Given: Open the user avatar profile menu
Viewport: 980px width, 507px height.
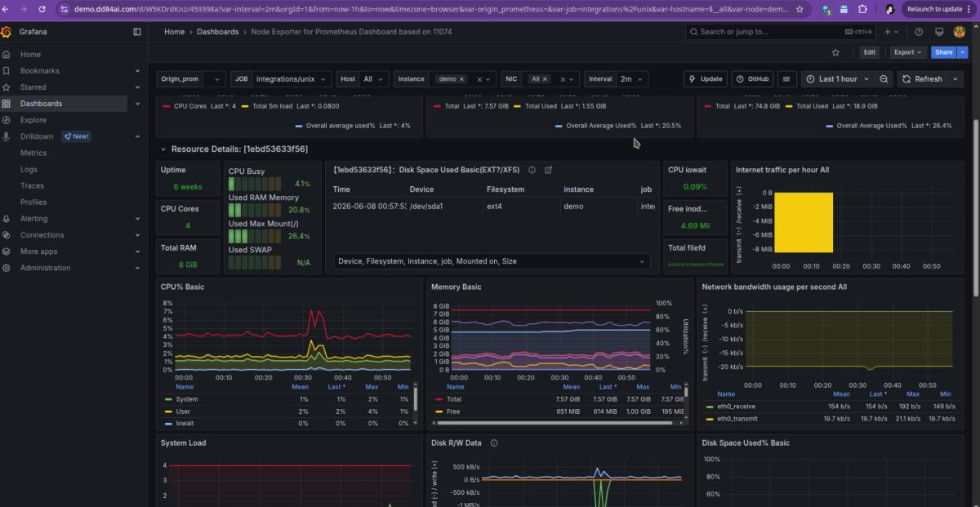Looking at the screenshot, I should click(x=960, y=32).
